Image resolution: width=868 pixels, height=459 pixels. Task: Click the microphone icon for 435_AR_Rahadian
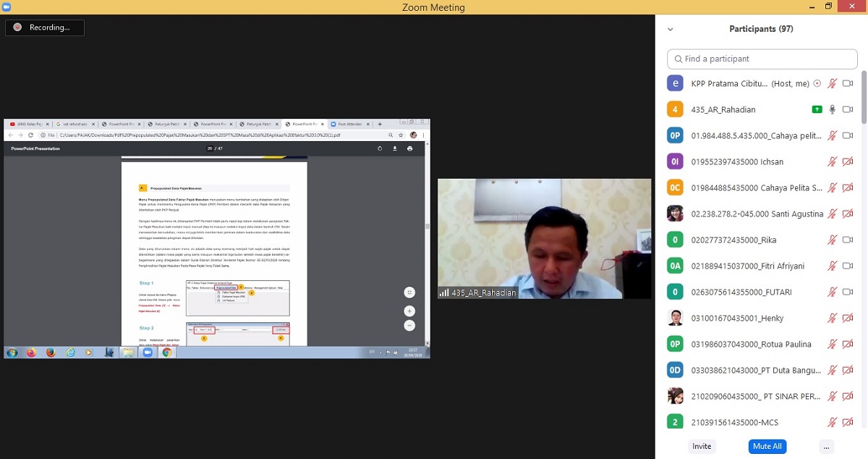(833, 109)
